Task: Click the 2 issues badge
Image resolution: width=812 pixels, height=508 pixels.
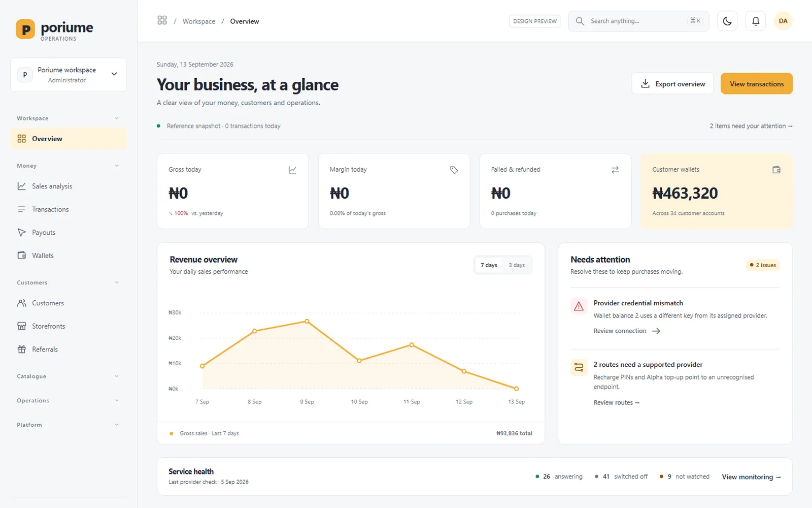Action: 763,265
